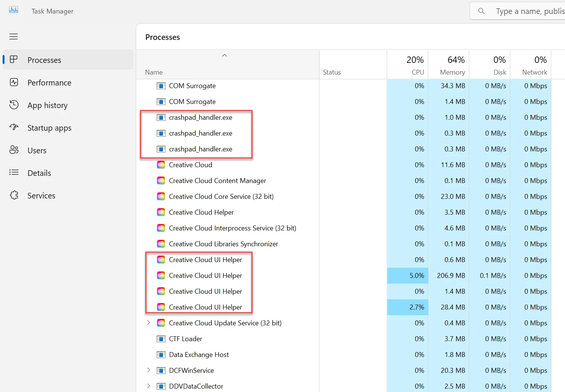Select the Creative Cloud Helper process
This screenshot has width=565, height=392.
pyautogui.click(x=201, y=212)
